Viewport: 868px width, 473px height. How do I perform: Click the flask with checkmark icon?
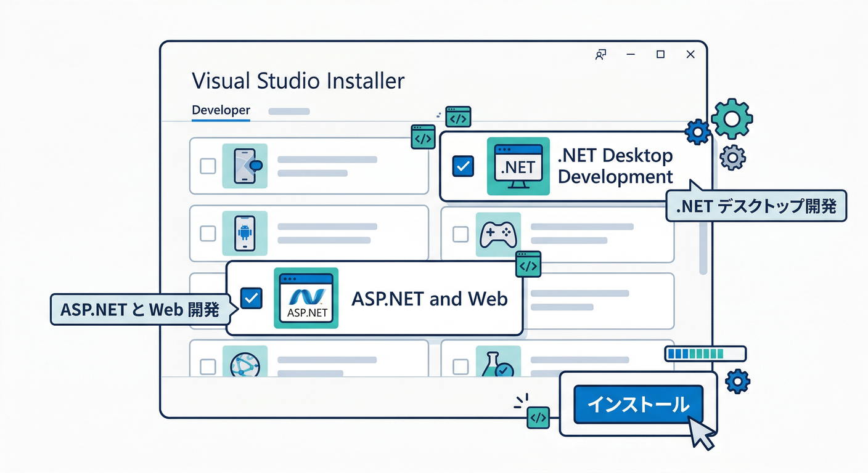point(498,361)
